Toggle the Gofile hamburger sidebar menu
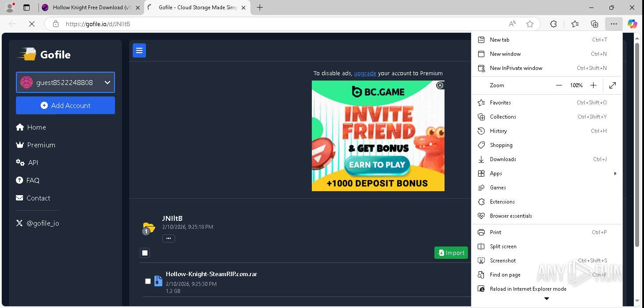The height and width of the screenshot is (308, 644). tap(139, 50)
